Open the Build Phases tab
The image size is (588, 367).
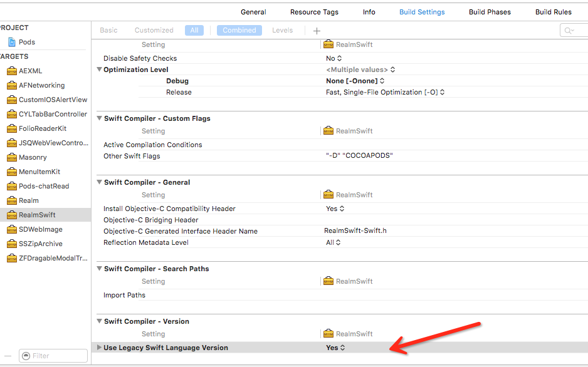(490, 12)
